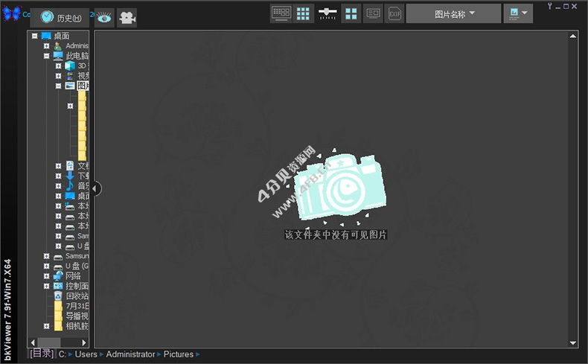This screenshot has height=364, width=588.
Task: Click the folder tree horizontal scrollbar right arrow
Action: 84,342
